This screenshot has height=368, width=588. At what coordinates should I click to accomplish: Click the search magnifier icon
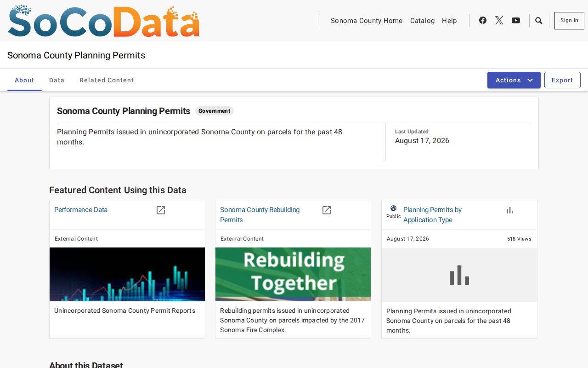[539, 21]
